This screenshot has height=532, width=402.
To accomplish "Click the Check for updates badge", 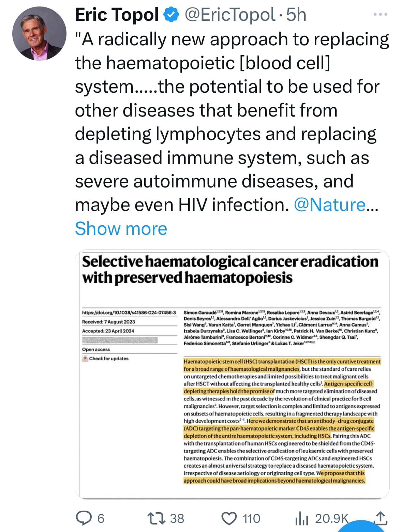I will pyautogui.click(x=105, y=359).
